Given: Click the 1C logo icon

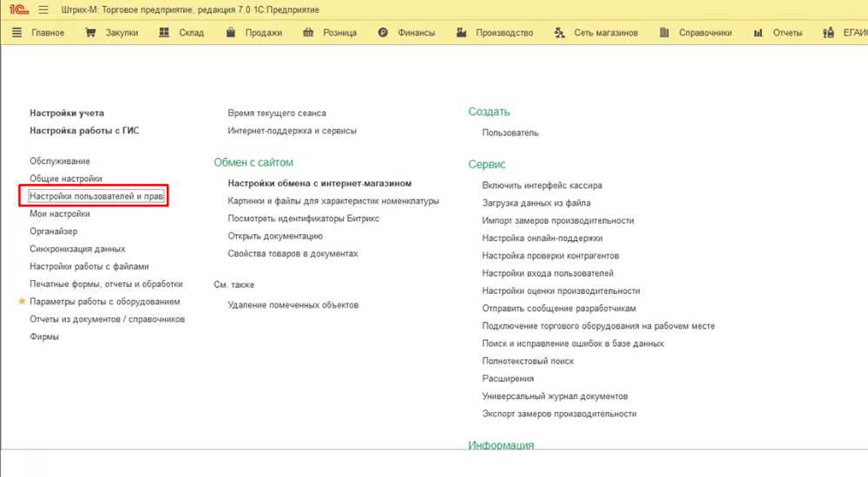Looking at the screenshot, I should 16,10.
